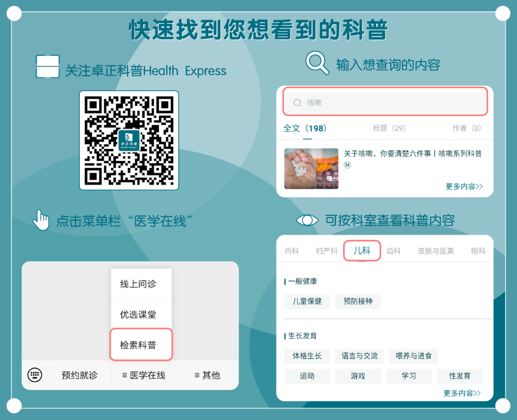Click the 喂养与进食 tag
517x420 pixels.
coord(414,356)
